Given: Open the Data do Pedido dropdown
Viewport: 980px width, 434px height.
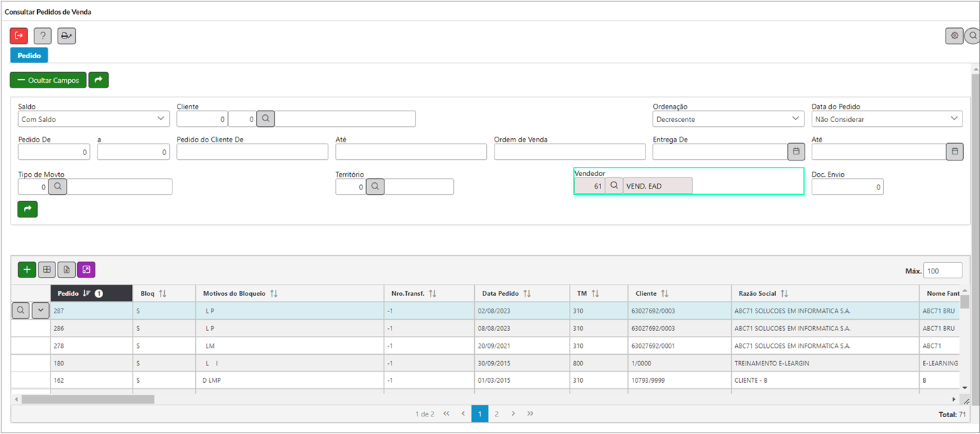Looking at the screenshot, I should [887, 119].
